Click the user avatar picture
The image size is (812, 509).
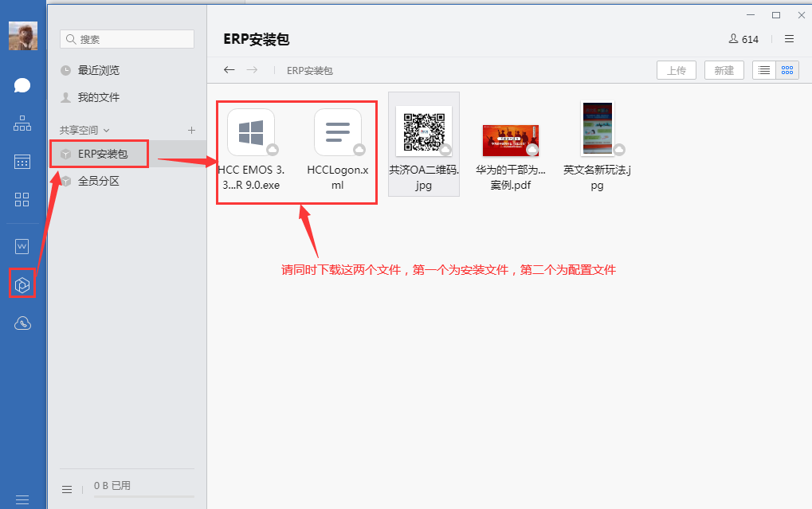(x=22, y=36)
